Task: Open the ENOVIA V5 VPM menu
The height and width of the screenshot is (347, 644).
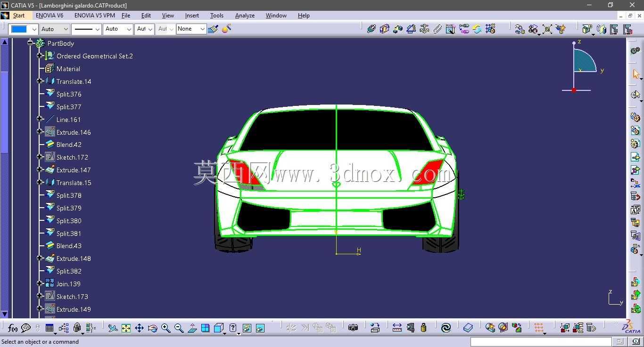Action: (95, 16)
